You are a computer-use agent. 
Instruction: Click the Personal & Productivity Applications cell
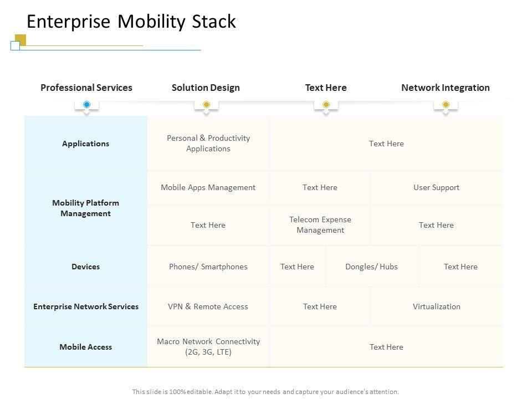pos(208,143)
